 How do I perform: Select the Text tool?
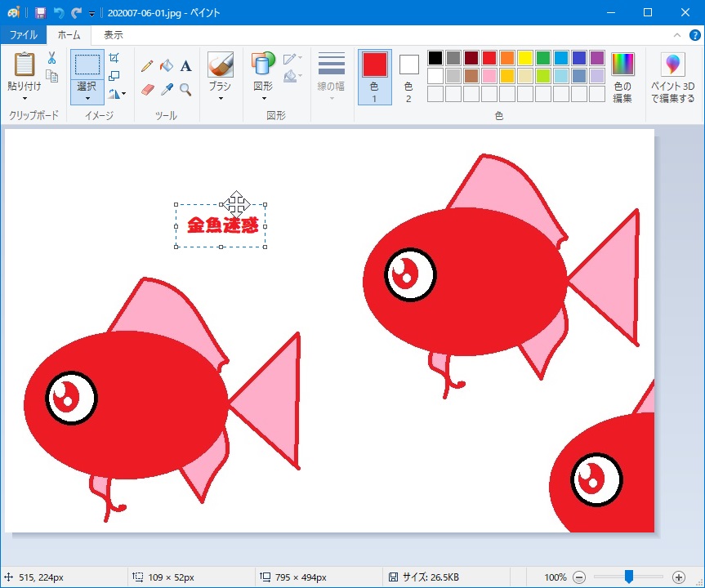click(185, 65)
